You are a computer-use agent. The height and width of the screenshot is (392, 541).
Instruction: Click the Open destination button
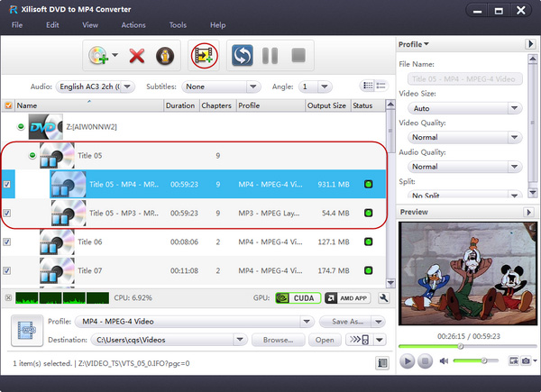pyautogui.click(x=325, y=340)
